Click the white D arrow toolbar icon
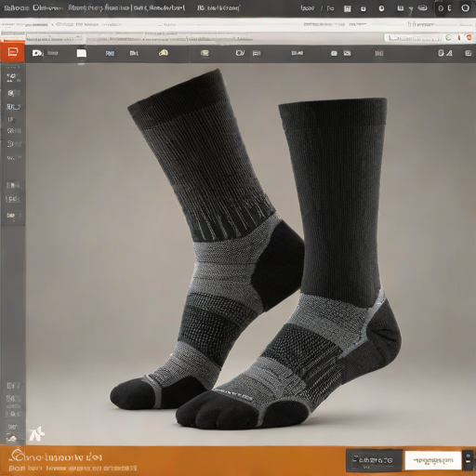Viewport: 476px width, 476px height. (37, 53)
